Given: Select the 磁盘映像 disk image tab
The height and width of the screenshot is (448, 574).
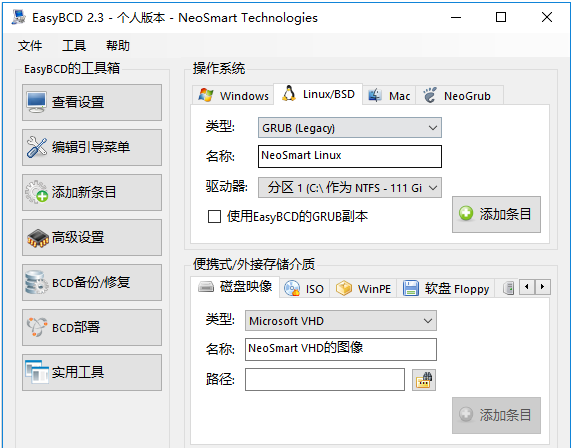Looking at the screenshot, I should click(x=235, y=287).
